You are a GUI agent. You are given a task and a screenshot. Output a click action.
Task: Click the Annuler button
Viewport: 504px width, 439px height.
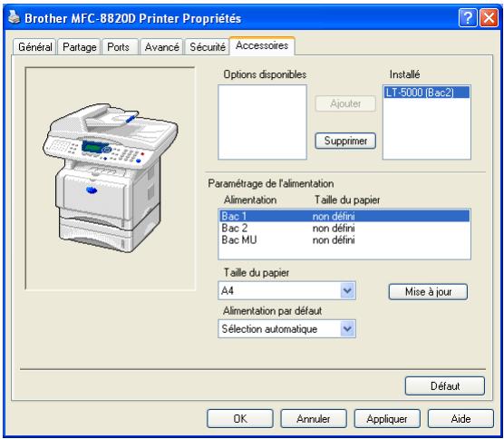pyautogui.click(x=314, y=419)
